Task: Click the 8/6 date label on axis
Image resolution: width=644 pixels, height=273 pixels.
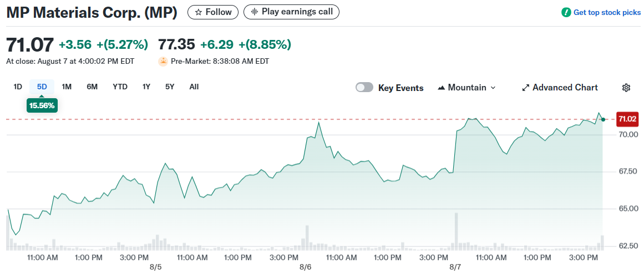Action: pyautogui.click(x=305, y=267)
